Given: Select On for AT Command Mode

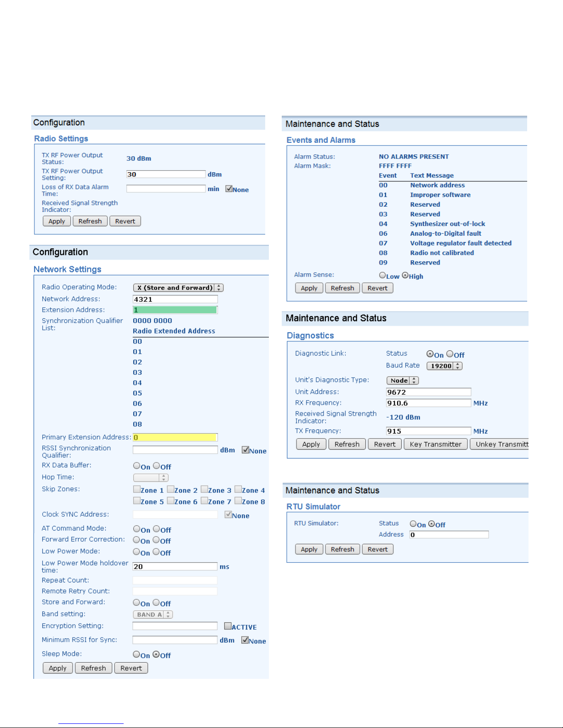Looking at the screenshot, I should pyautogui.click(x=136, y=529).
